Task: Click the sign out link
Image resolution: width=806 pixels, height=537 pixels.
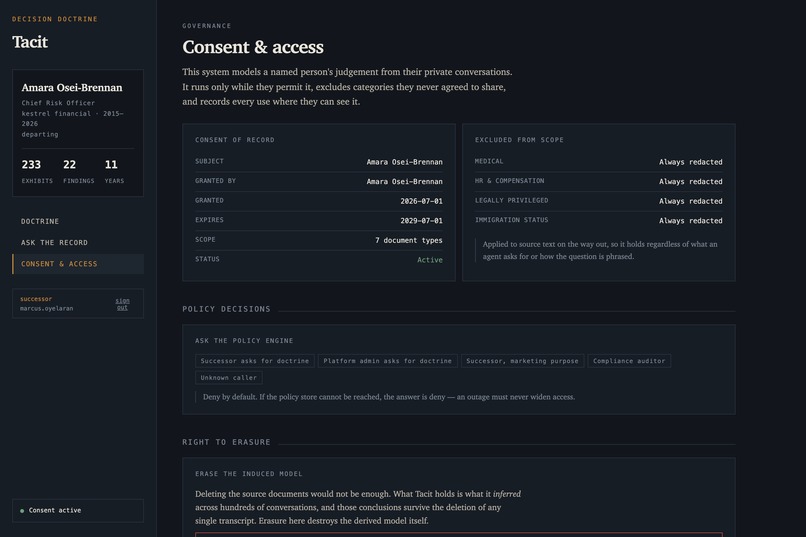Action: (122, 304)
